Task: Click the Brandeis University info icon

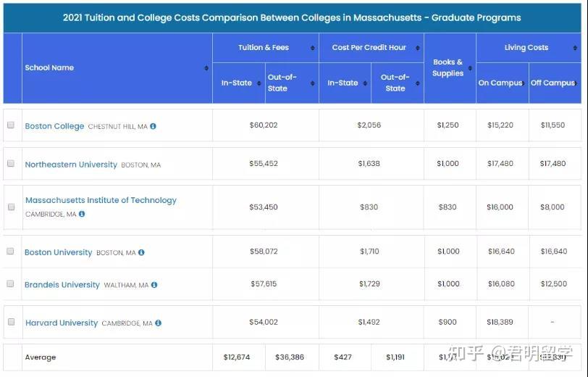Action: tap(154, 285)
